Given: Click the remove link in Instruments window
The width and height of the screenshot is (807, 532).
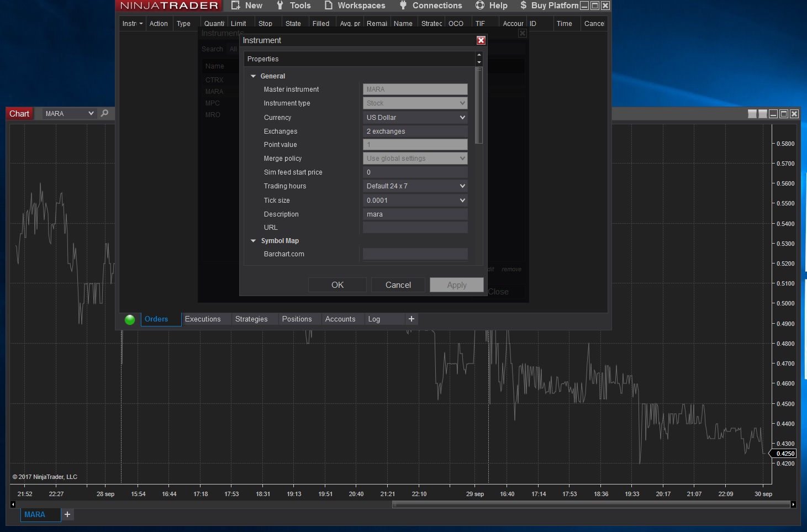Looking at the screenshot, I should (511, 270).
